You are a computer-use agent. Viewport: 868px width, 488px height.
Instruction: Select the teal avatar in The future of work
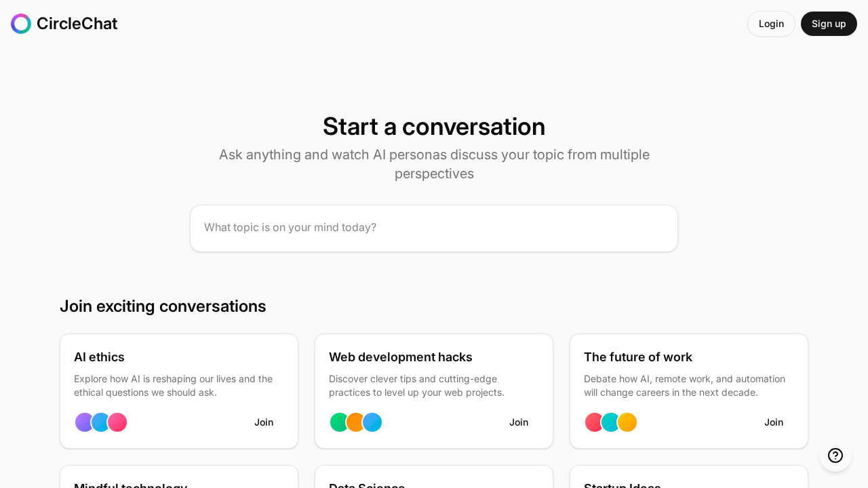(x=610, y=422)
